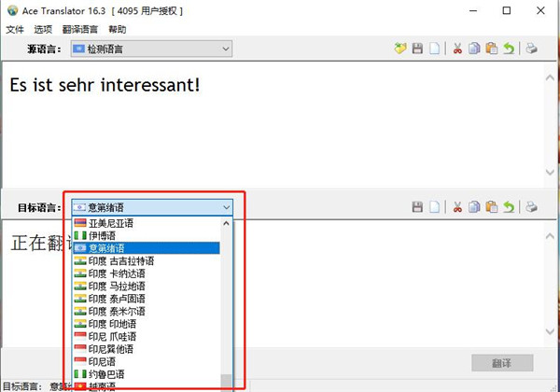Click the cut scissors icon in source toolbar

coord(458,49)
